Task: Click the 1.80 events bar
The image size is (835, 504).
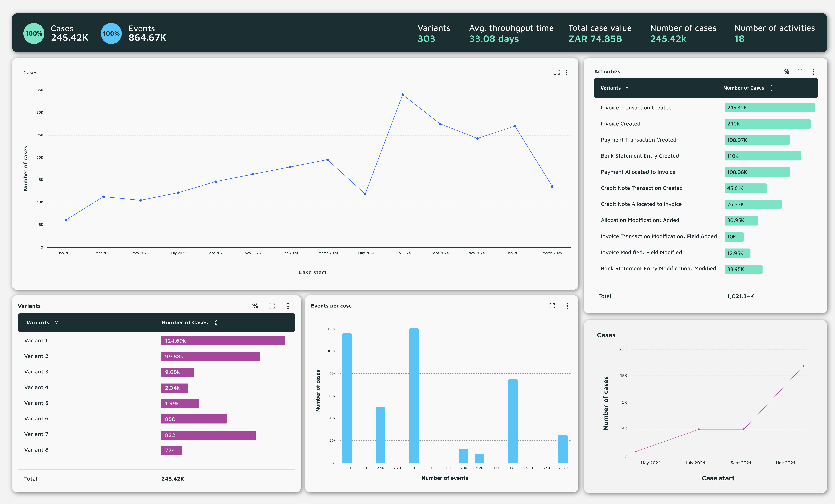Action: pos(347,398)
